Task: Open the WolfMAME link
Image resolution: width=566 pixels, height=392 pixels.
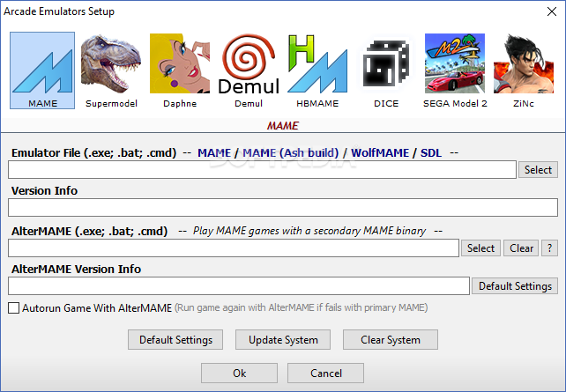Action: point(380,153)
